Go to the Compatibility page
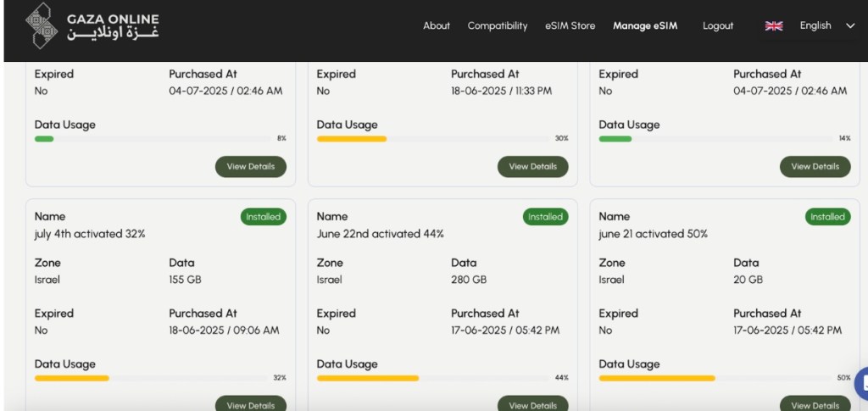Viewport: 868px width, 411px height. (x=497, y=25)
